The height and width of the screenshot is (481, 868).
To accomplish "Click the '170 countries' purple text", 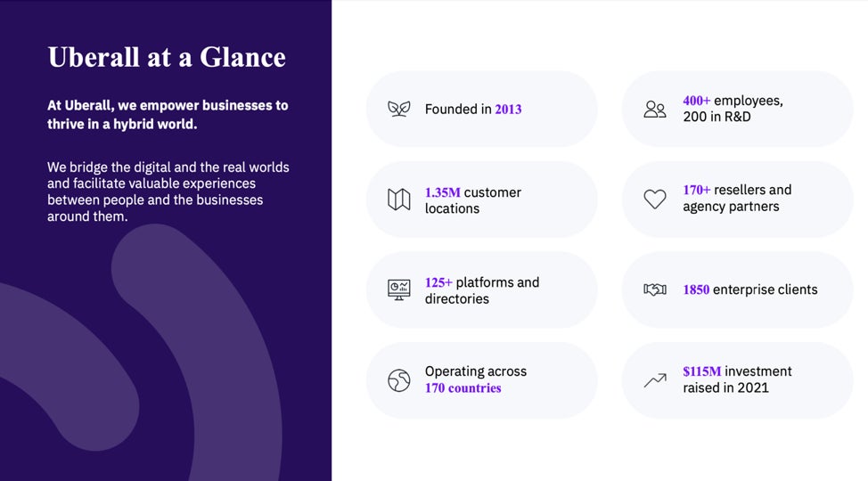I will tap(463, 388).
